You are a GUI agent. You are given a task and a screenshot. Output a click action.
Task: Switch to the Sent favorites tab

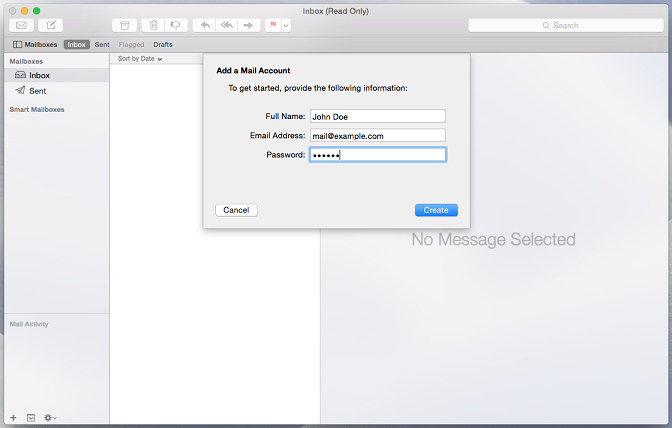coord(102,45)
